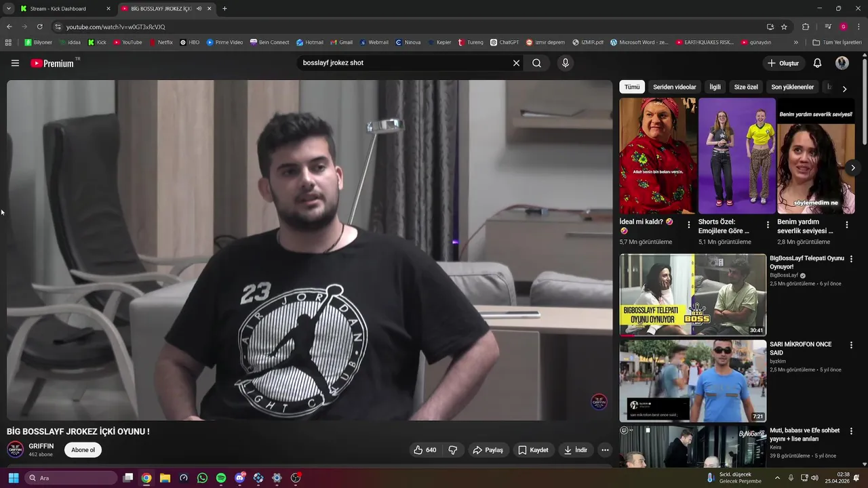Image resolution: width=868 pixels, height=488 pixels.
Task: Show more Shorts with the carousel arrow
Action: (x=853, y=167)
